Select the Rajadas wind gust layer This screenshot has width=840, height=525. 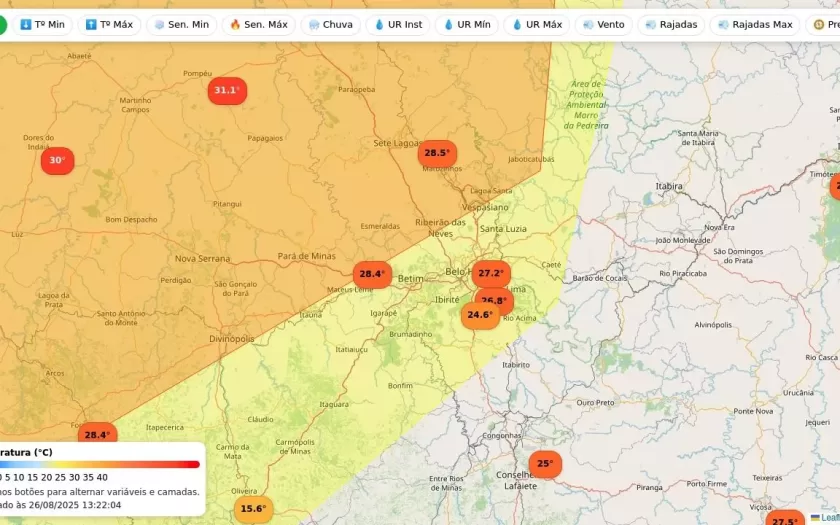point(671,24)
